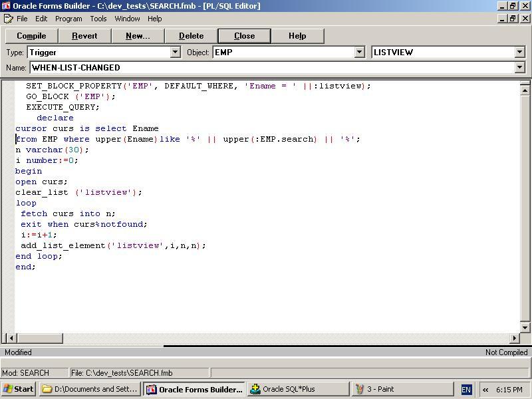Open the Tools menu
Image resolution: width=532 pixels, height=399 pixels.
pos(98,19)
